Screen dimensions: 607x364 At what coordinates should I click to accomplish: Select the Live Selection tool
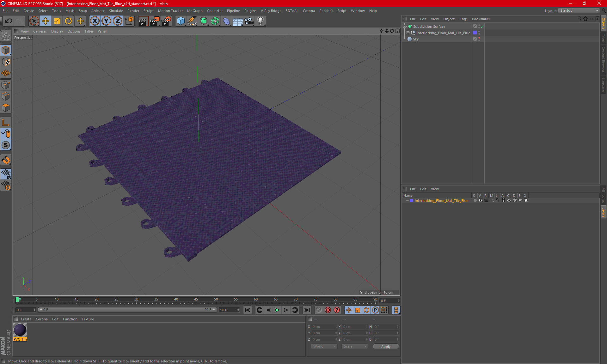[34, 21]
